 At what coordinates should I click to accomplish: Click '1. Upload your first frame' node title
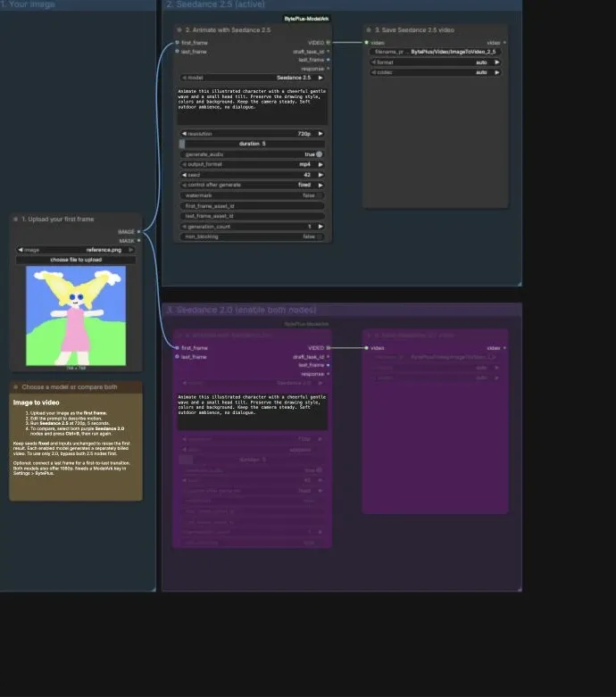pos(58,220)
